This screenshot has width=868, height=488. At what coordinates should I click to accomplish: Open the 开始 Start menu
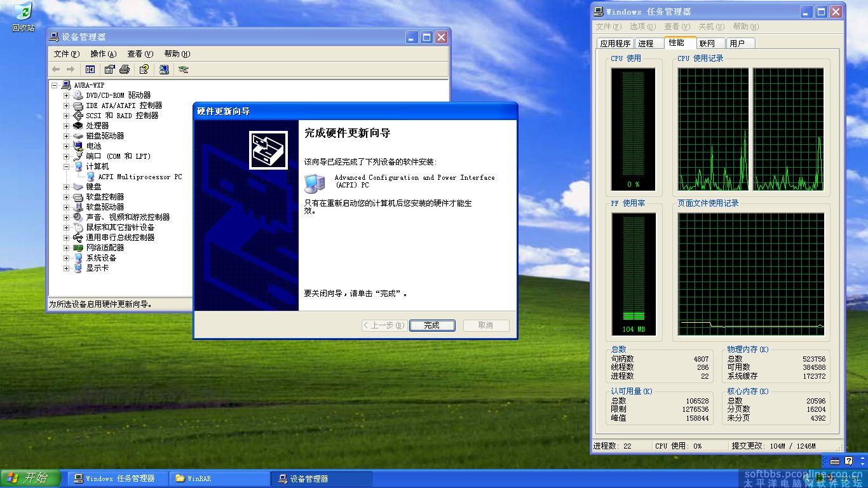coord(31,478)
